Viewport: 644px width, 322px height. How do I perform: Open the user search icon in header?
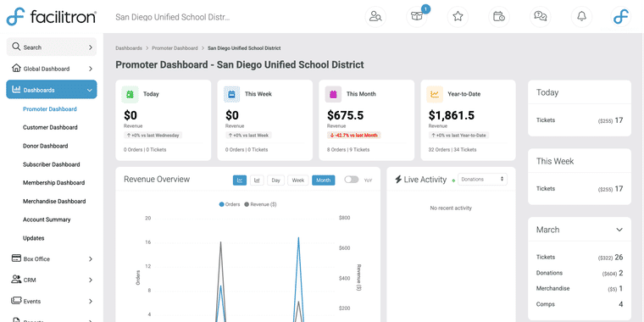[375, 17]
